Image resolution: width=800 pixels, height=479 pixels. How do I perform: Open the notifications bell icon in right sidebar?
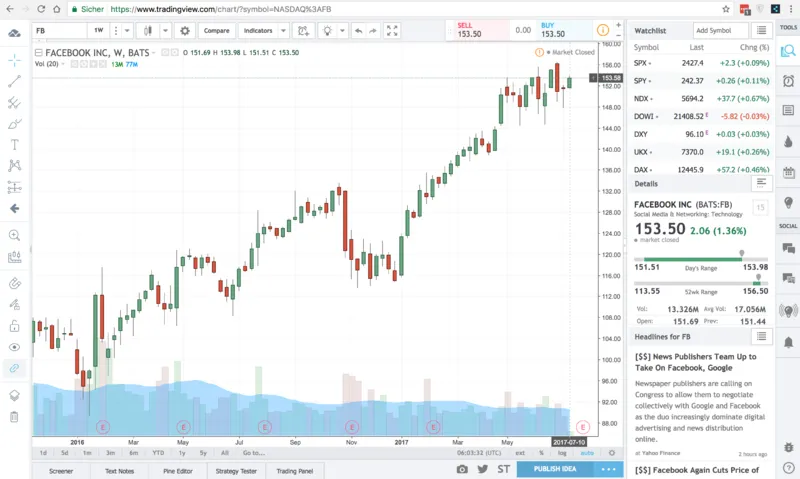click(x=788, y=342)
